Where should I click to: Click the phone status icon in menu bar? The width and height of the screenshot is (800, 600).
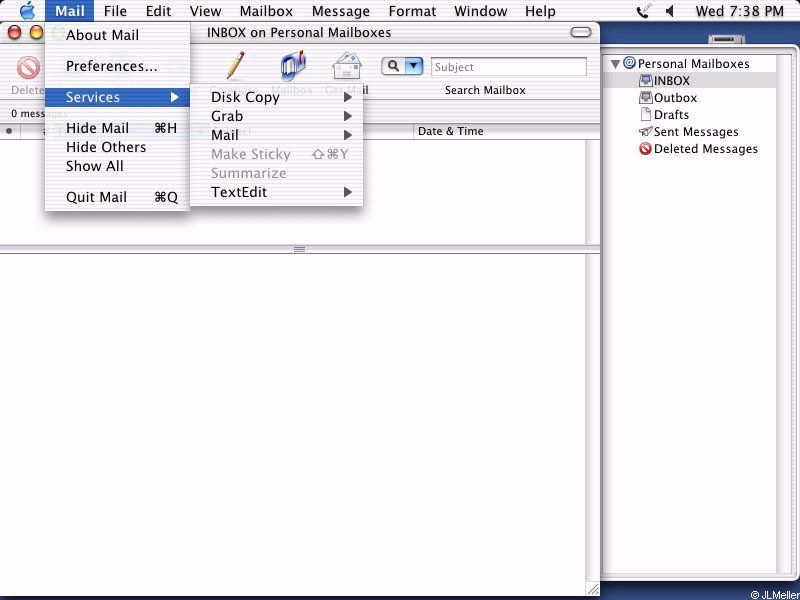pos(644,11)
